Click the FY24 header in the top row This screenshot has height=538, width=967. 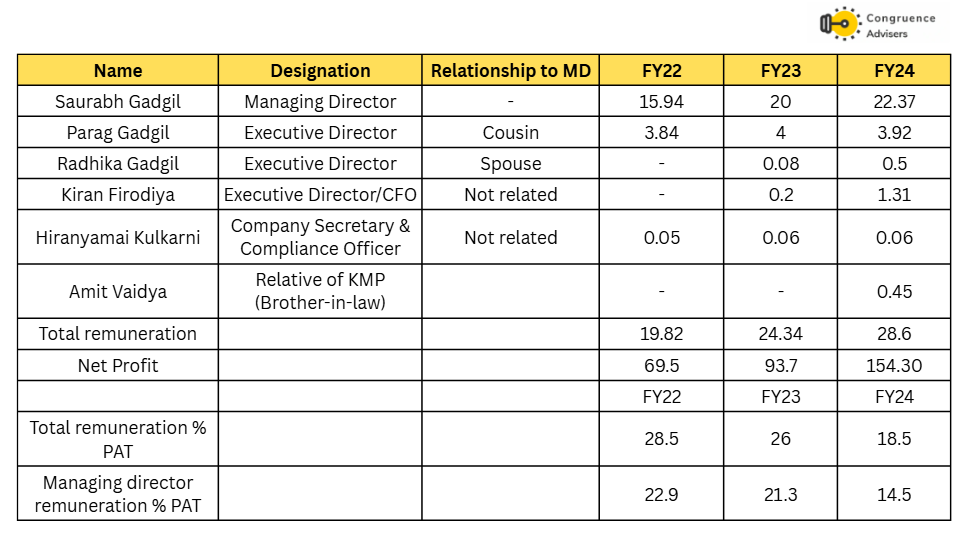click(894, 70)
